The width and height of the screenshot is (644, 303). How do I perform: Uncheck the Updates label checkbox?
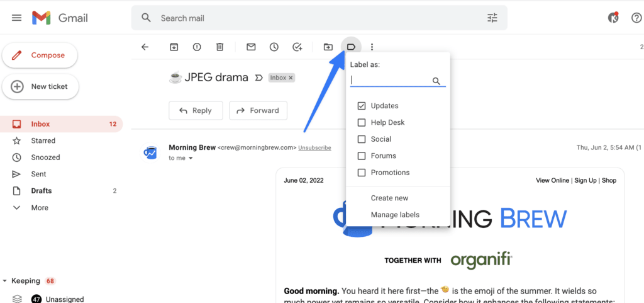tap(362, 106)
